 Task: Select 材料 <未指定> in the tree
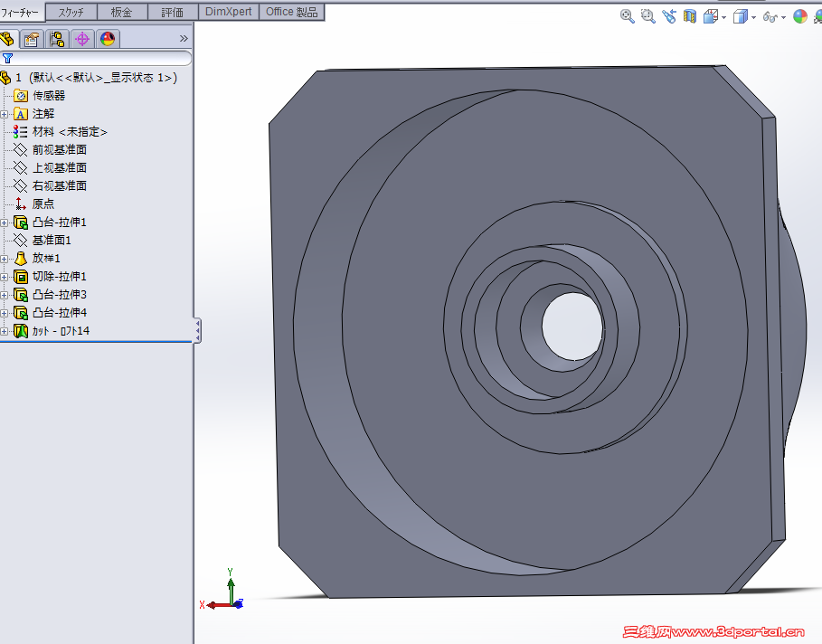point(70,132)
